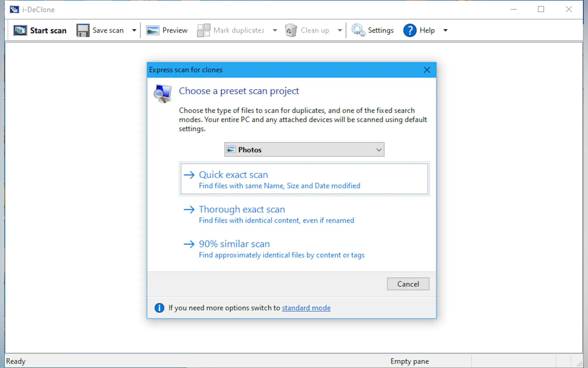Click the Mark duplicates grid icon
The height and width of the screenshot is (368, 588).
[x=203, y=30]
